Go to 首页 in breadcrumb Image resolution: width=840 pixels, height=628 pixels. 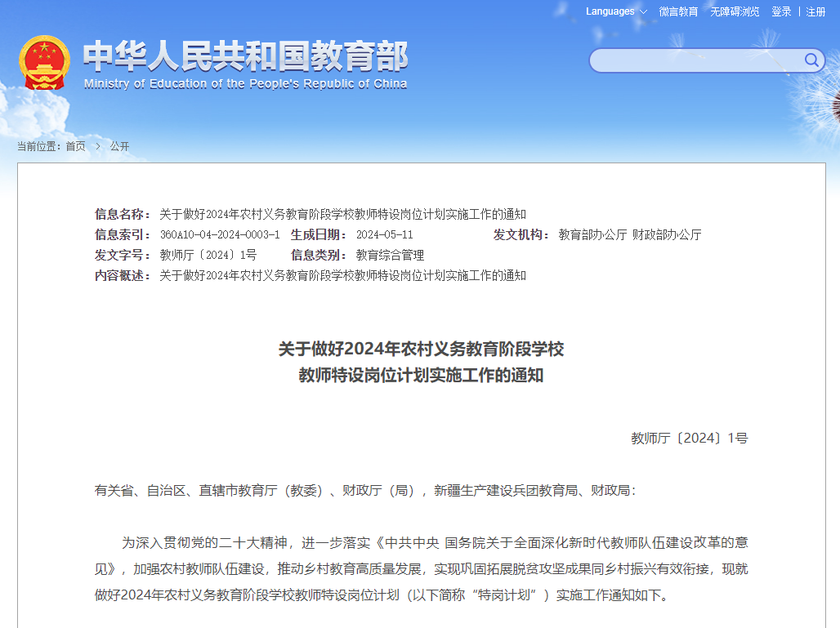[75, 146]
